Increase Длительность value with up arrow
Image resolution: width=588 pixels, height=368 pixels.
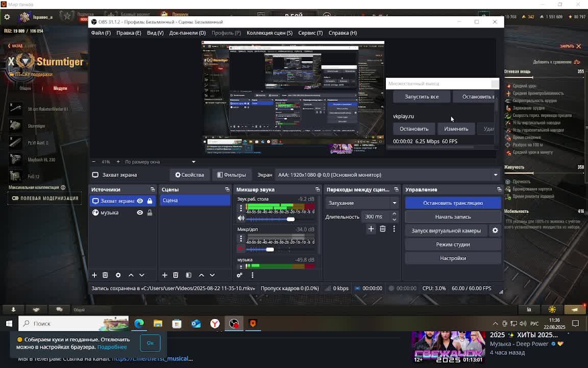(394, 214)
